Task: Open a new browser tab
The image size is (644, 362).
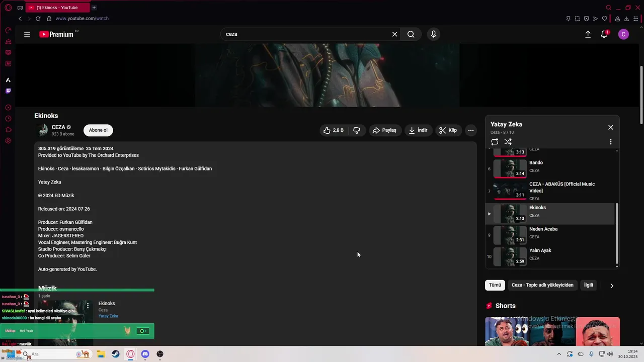Action: click(x=94, y=8)
